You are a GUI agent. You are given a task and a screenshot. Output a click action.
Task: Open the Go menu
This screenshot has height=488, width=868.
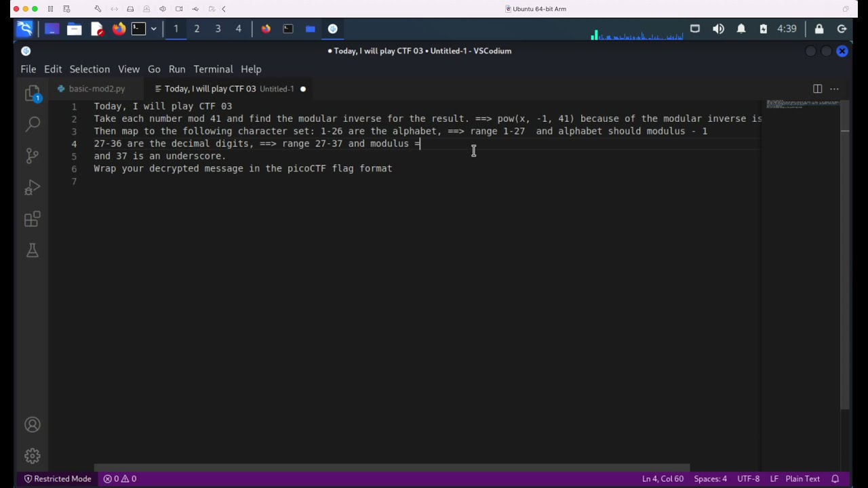click(x=154, y=69)
